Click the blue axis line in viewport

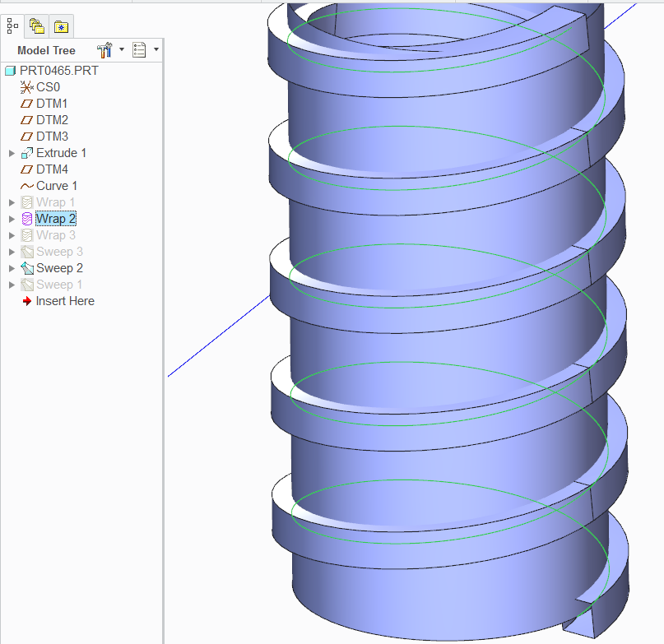pyautogui.click(x=219, y=336)
